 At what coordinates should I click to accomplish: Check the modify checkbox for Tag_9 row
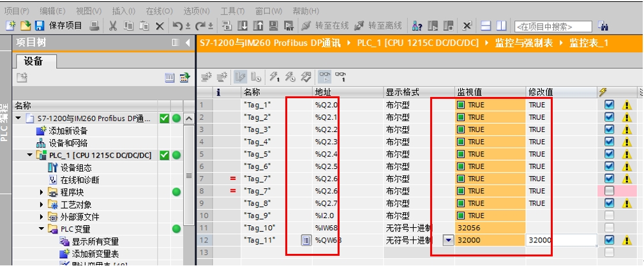[609, 215]
